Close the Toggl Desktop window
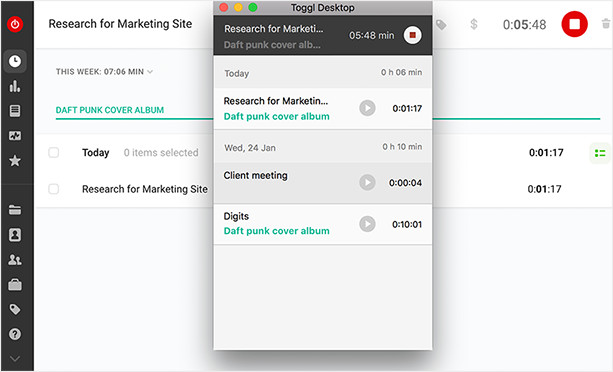Screen dimensions: 613x372 pos(224,7)
